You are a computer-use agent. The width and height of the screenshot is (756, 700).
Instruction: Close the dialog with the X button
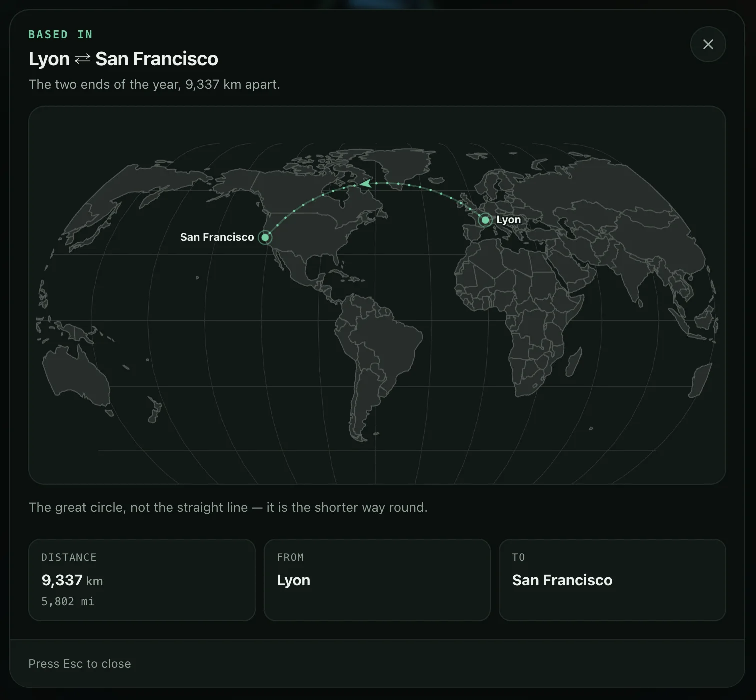(x=708, y=44)
